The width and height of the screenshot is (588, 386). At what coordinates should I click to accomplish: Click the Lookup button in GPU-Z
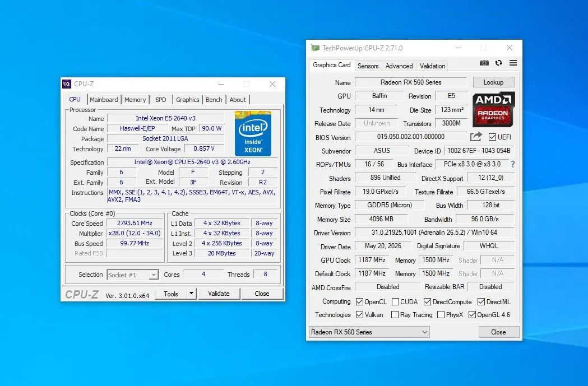click(493, 82)
